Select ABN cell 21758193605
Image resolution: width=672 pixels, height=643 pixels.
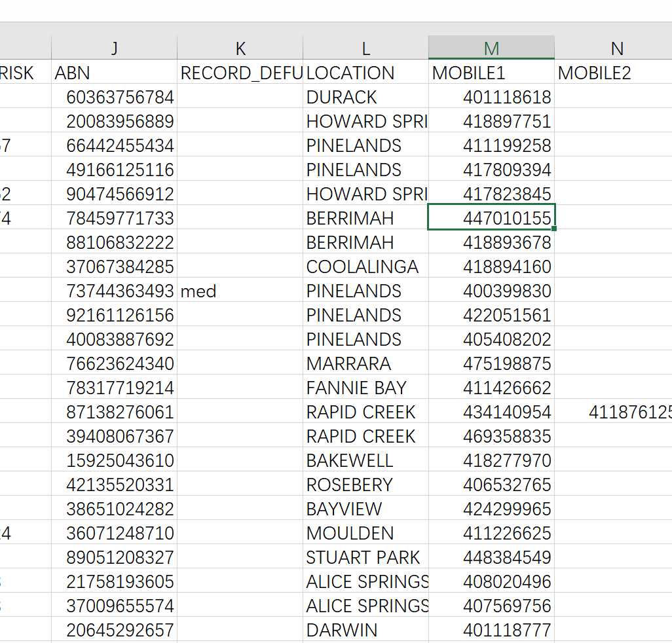click(x=114, y=580)
